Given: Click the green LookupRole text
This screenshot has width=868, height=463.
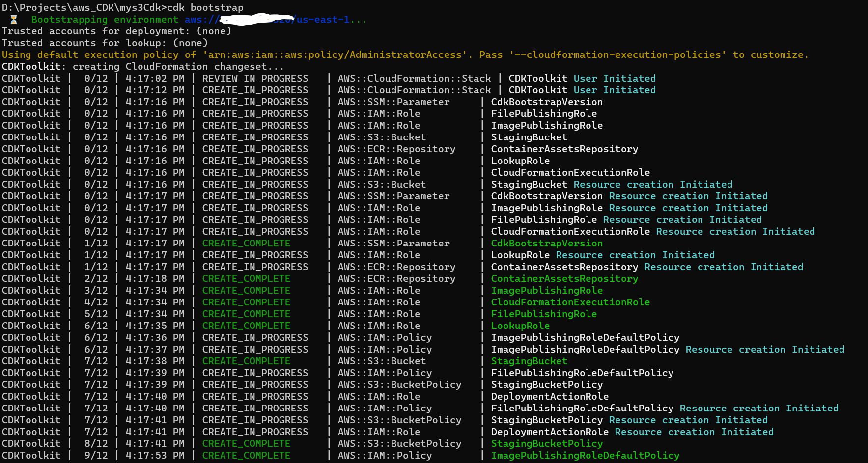Looking at the screenshot, I should click(520, 326).
